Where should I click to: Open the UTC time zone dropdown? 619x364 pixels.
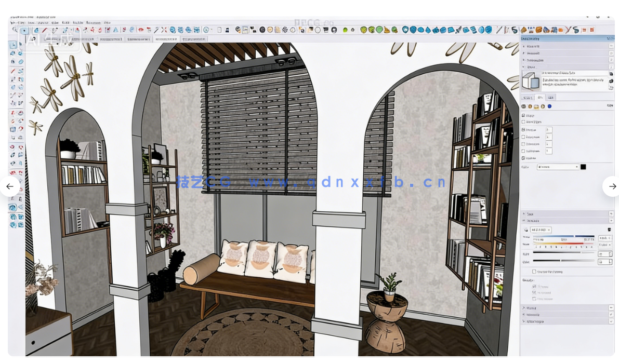tap(541, 230)
